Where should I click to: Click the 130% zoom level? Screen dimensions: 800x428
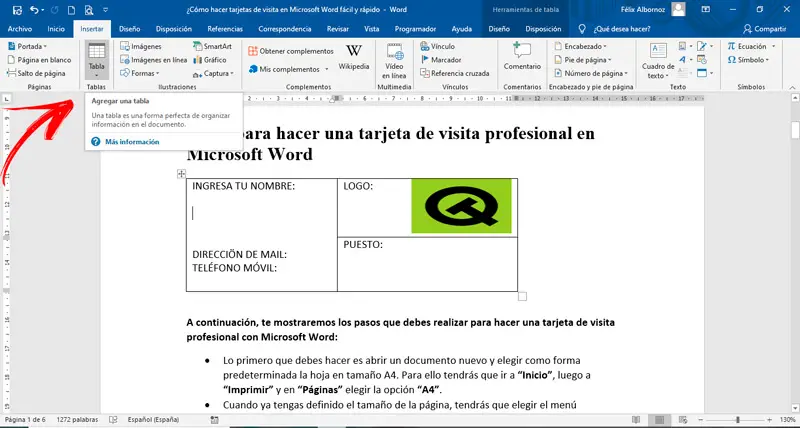point(787,420)
